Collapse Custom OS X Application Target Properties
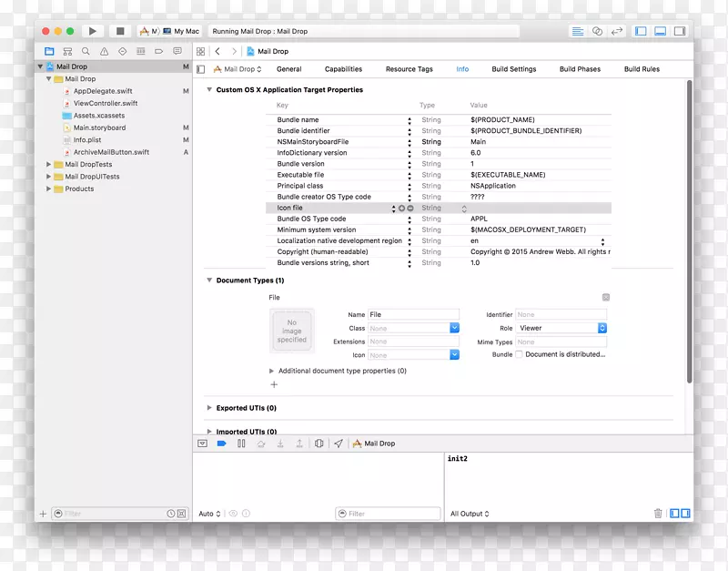The width and height of the screenshot is (728, 571). pos(210,89)
